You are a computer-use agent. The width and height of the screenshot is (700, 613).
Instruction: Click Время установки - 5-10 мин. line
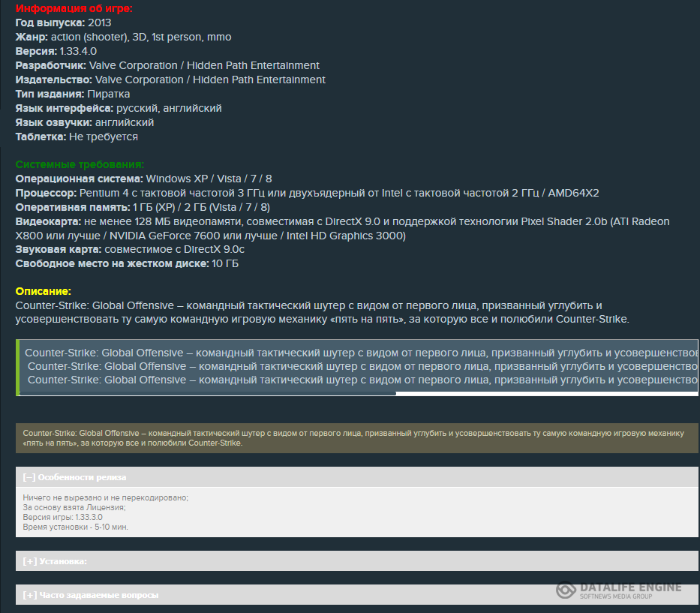[76, 527]
